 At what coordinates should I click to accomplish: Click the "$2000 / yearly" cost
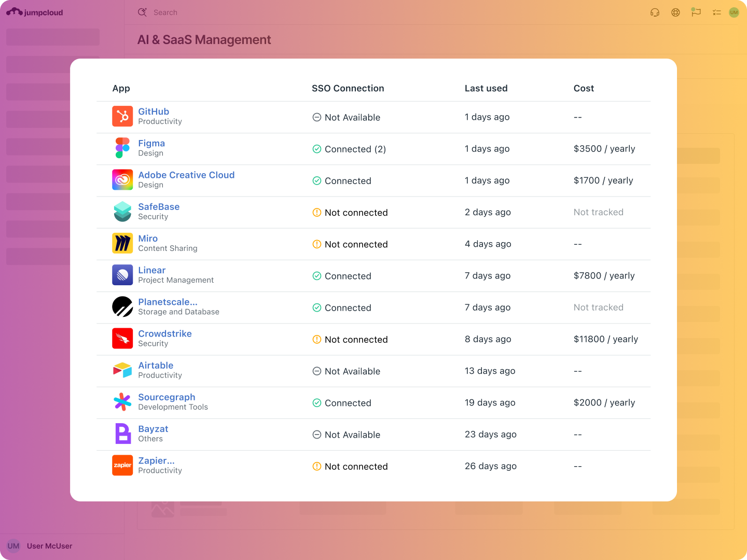tap(604, 402)
